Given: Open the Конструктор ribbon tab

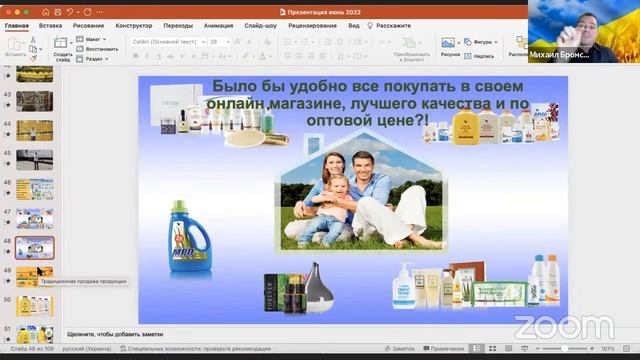Looking at the screenshot, I should click(134, 25).
